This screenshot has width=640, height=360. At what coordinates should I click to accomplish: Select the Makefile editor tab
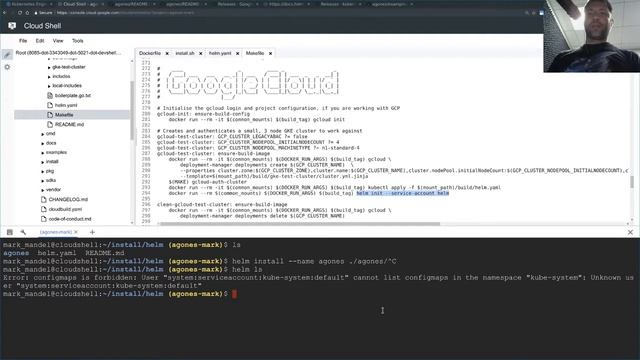pyautogui.click(x=255, y=53)
